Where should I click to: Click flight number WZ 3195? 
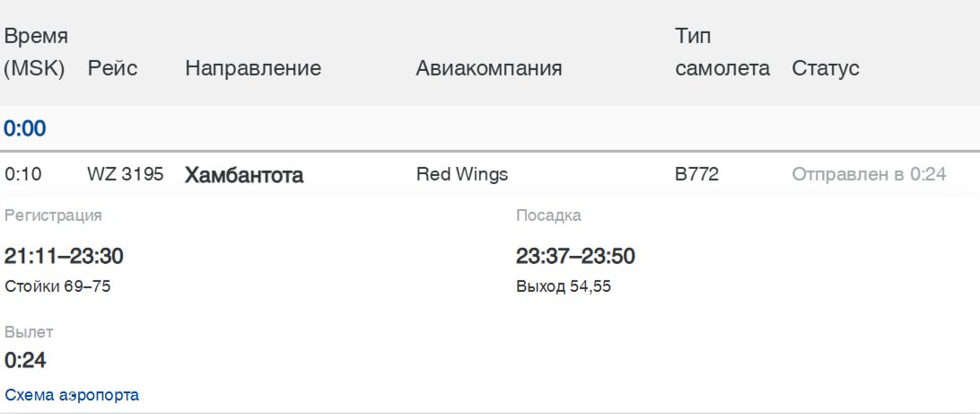tap(125, 174)
